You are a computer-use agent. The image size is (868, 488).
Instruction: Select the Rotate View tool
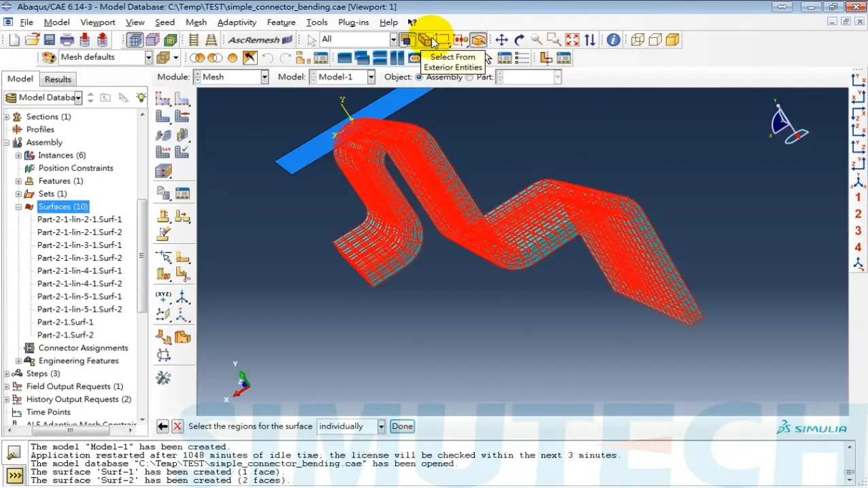[x=519, y=39]
